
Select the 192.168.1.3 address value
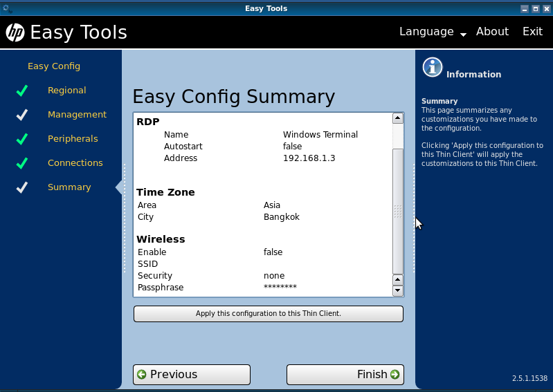tap(309, 158)
